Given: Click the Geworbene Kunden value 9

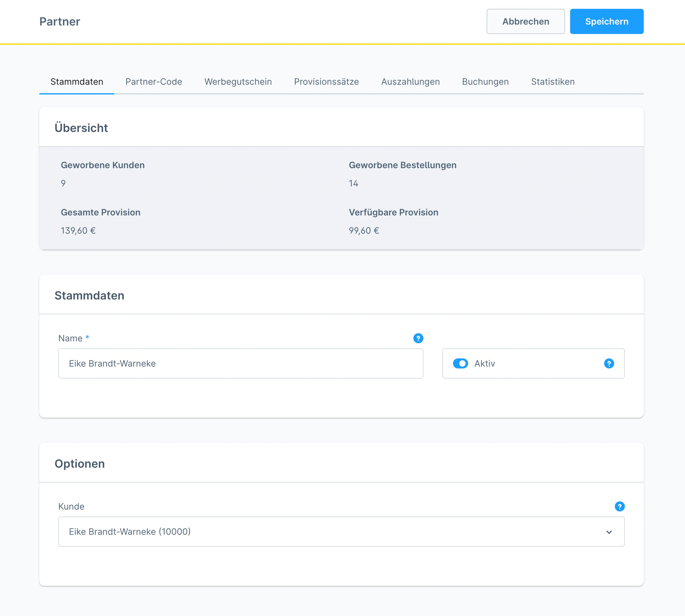Looking at the screenshot, I should point(63,184).
